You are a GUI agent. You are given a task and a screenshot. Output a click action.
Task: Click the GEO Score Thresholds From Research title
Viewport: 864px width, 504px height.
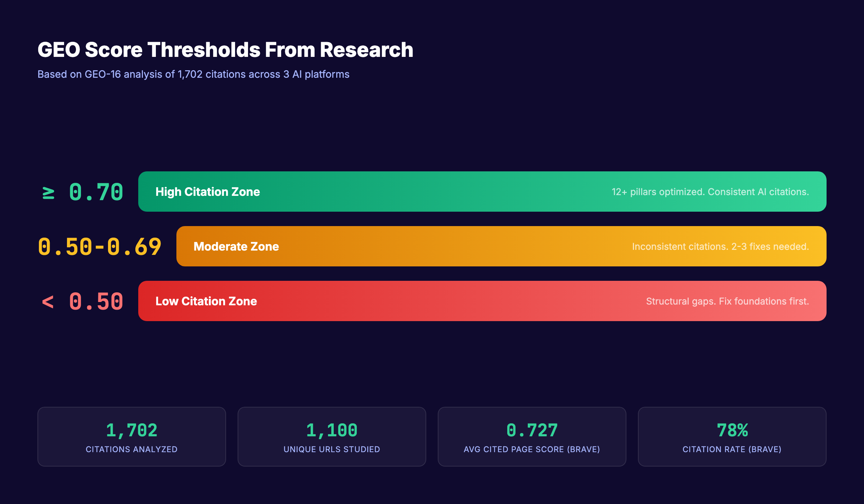pyautogui.click(x=225, y=50)
